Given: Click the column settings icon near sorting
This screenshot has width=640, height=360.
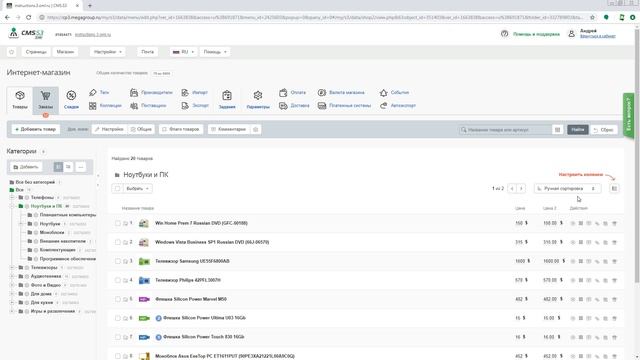Looking at the screenshot, I should pyautogui.click(x=614, y=189).
